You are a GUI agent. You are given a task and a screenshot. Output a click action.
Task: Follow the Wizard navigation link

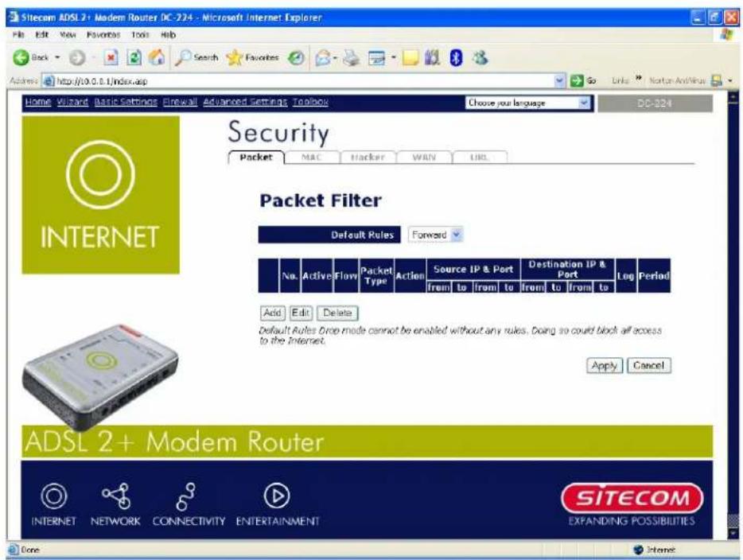pyautogui.click(x=72, y=102)
